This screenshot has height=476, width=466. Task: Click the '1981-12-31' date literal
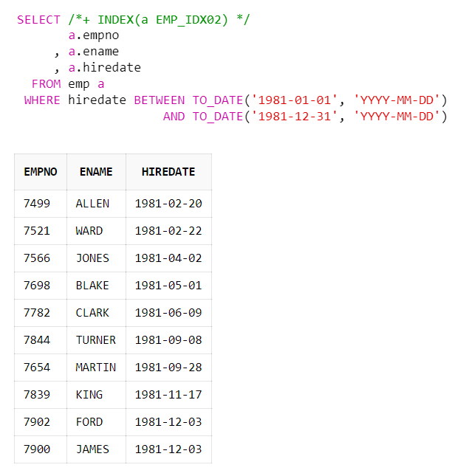coord(295,117)
